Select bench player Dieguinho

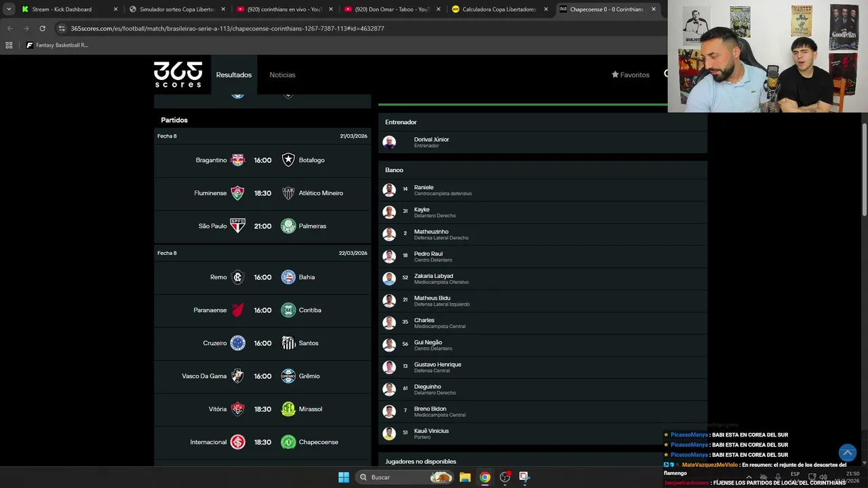[x=542, y=390]
